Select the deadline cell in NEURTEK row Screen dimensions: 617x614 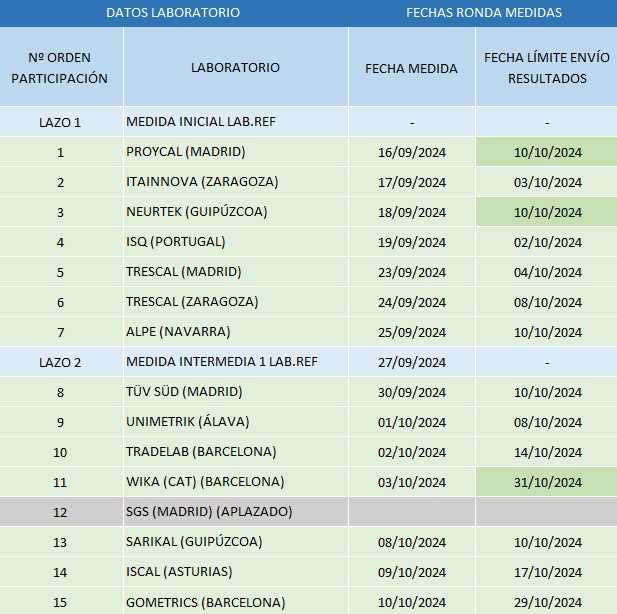(547, 212)
